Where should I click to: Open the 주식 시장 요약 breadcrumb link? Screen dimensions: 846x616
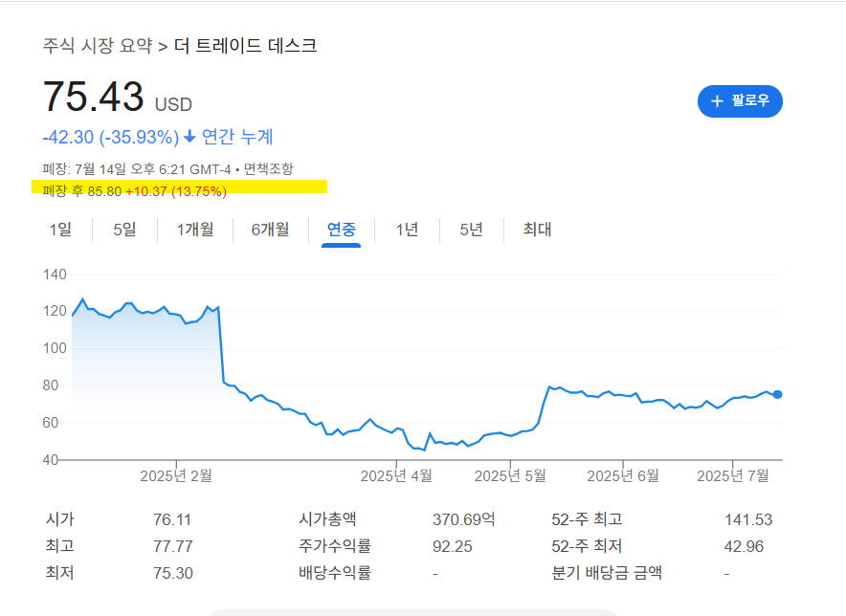98,45
